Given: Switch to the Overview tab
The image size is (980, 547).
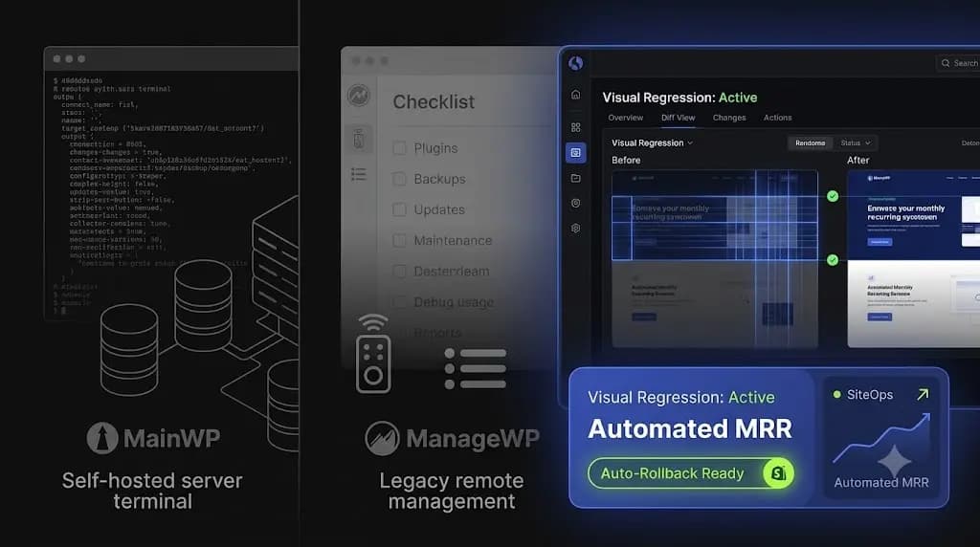Looking at the screenshot, I should 625,118.
